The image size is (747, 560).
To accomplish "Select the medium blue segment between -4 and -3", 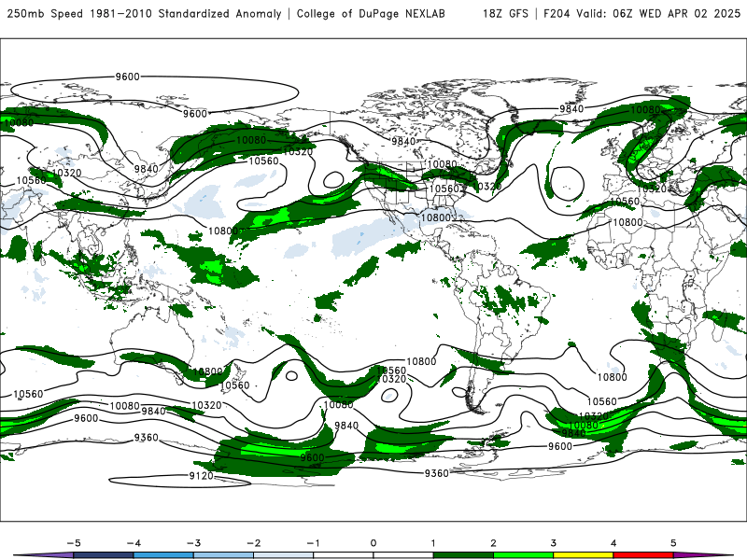I will 163,555.
